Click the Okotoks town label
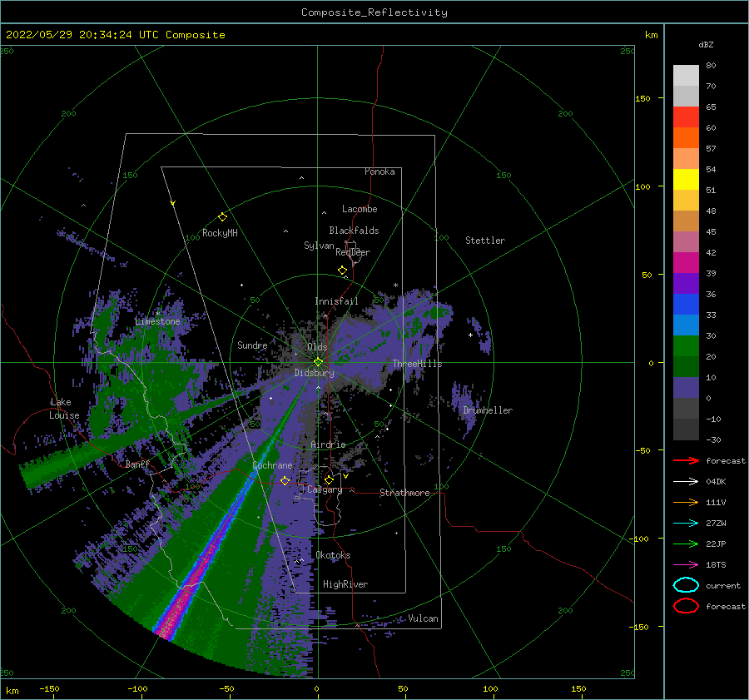The height and width of the screenshot is (700, 749). (333, 555)
